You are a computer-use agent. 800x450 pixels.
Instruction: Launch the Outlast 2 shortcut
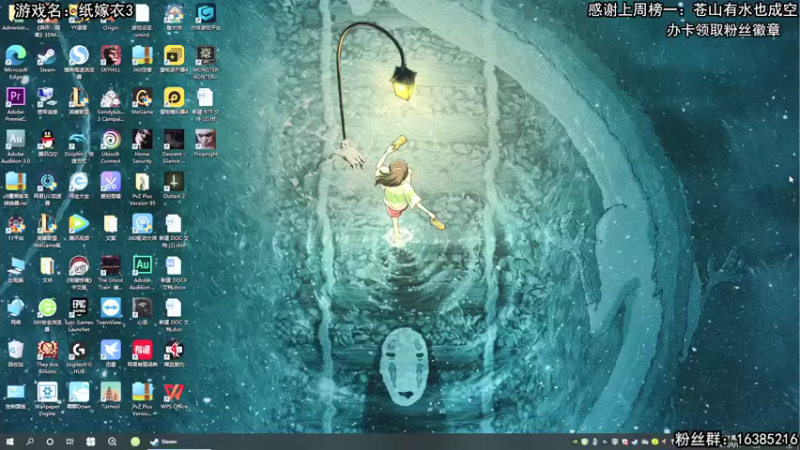(174, 186)
